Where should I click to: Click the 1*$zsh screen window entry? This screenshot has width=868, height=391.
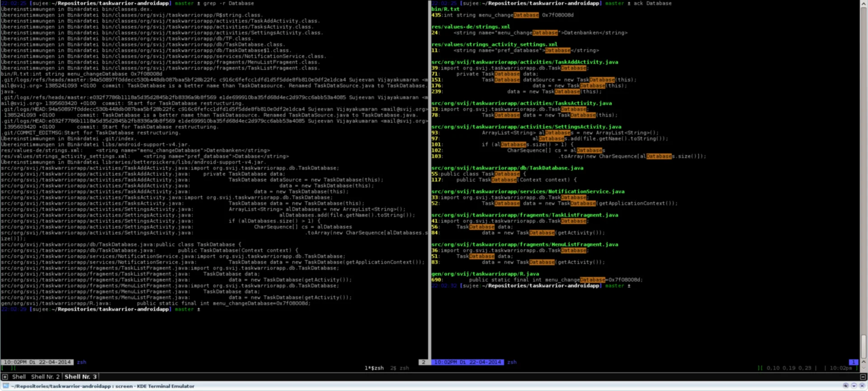374,368
